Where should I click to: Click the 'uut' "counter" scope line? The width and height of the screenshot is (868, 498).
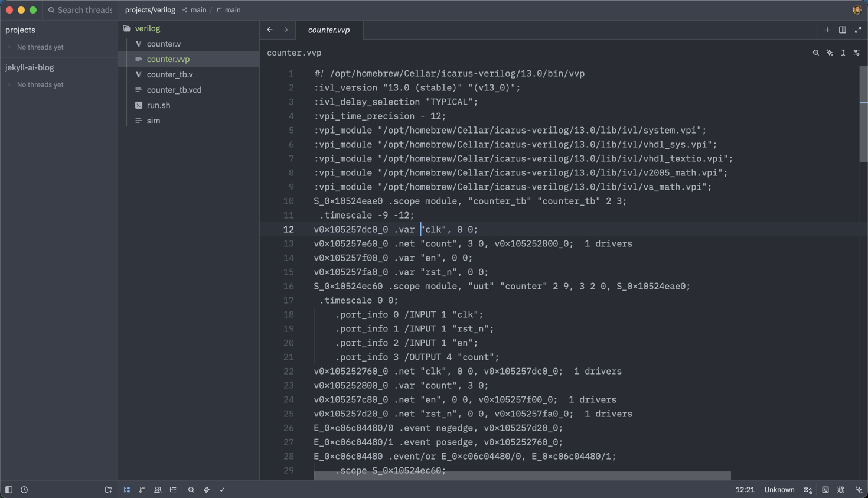click(502, 286)
